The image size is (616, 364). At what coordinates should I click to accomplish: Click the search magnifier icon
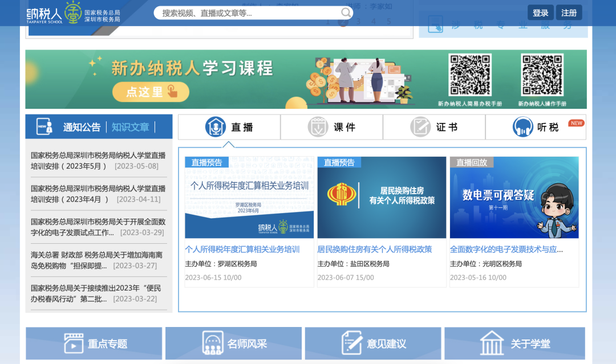point(346,13)
